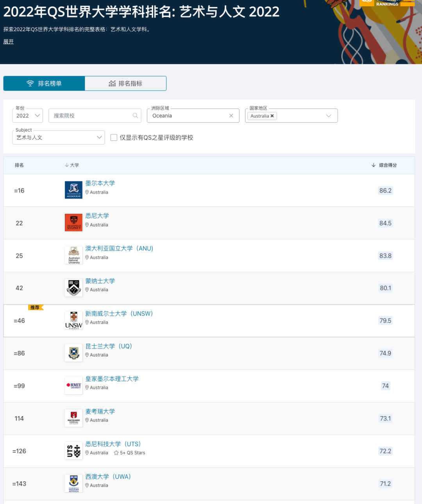Click the 79.5 score for UNSW
This screenshot has width=422, height=504.
(385, 321)
